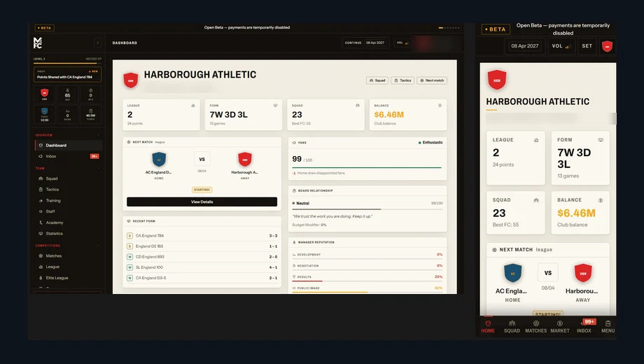
Task: Click the icon on the desktop League card
Action: [193, 106]
